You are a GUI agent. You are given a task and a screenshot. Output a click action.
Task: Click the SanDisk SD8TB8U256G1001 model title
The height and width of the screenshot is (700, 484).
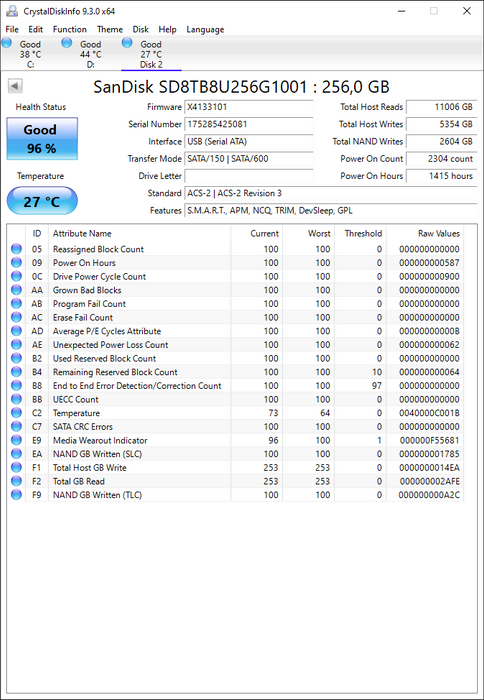[x=241, y=87]
